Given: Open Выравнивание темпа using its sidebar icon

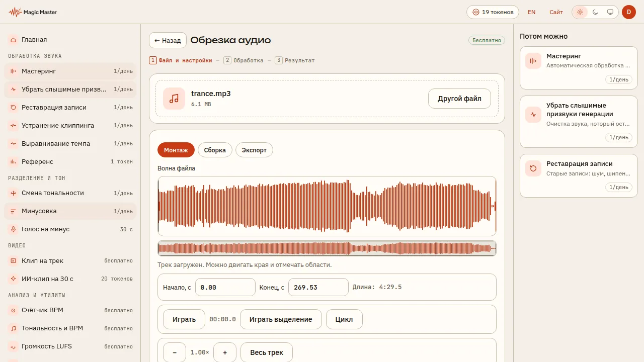Looking at the screenshot, I should coord(13,144).
